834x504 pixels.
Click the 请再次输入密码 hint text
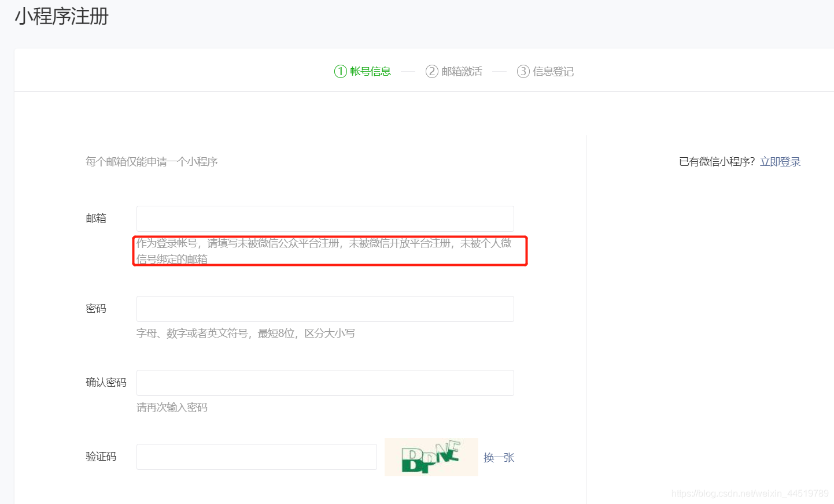pos(173,407)
